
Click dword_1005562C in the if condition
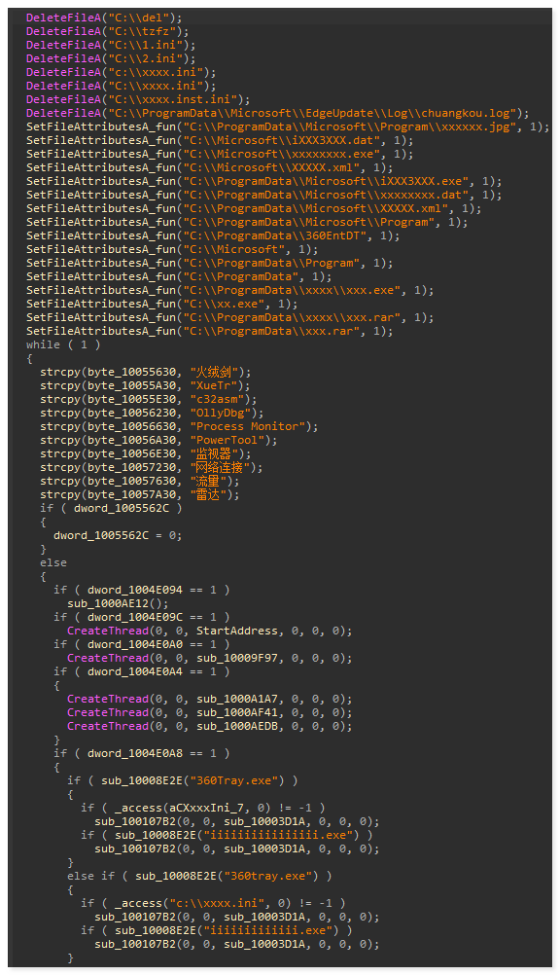[122, 509]
